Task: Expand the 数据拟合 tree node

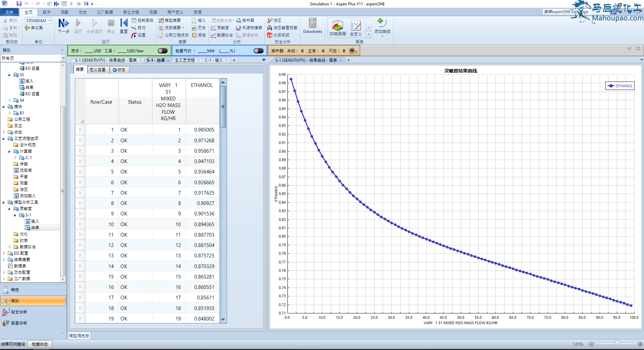Action: point(9,247)
